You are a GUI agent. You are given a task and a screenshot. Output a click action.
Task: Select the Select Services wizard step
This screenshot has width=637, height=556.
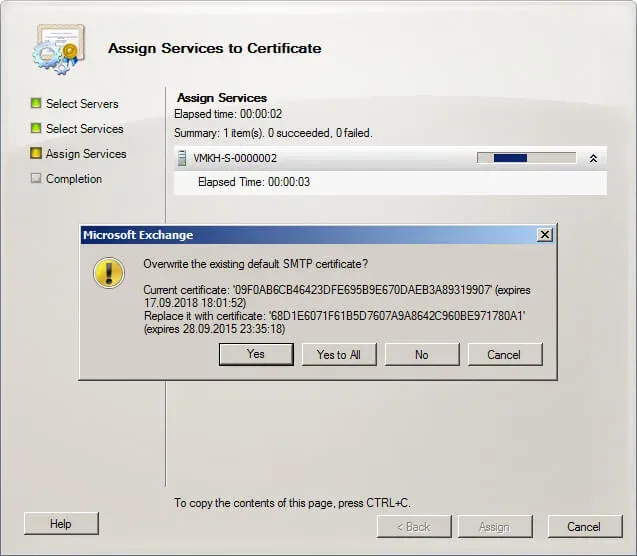tap(84, 129)
